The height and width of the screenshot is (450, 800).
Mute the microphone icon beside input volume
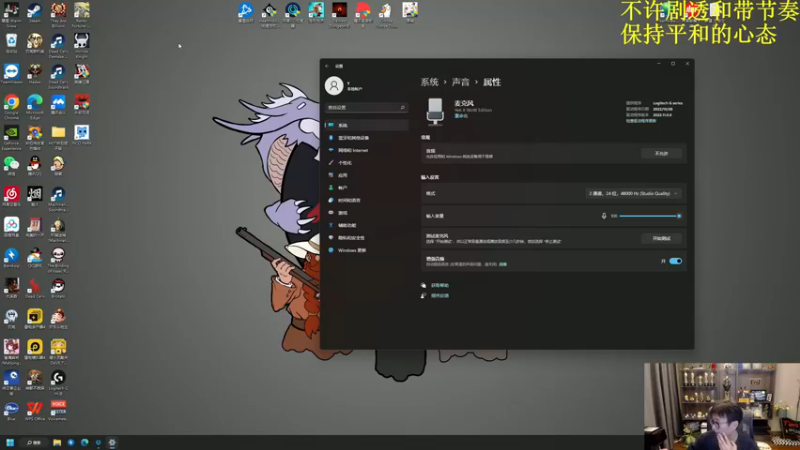(604, 216)
